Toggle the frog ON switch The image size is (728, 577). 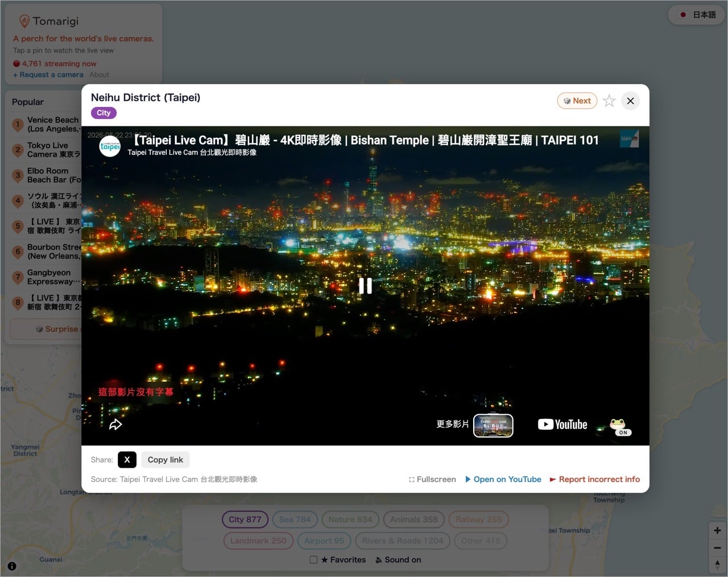coord(619,427)
